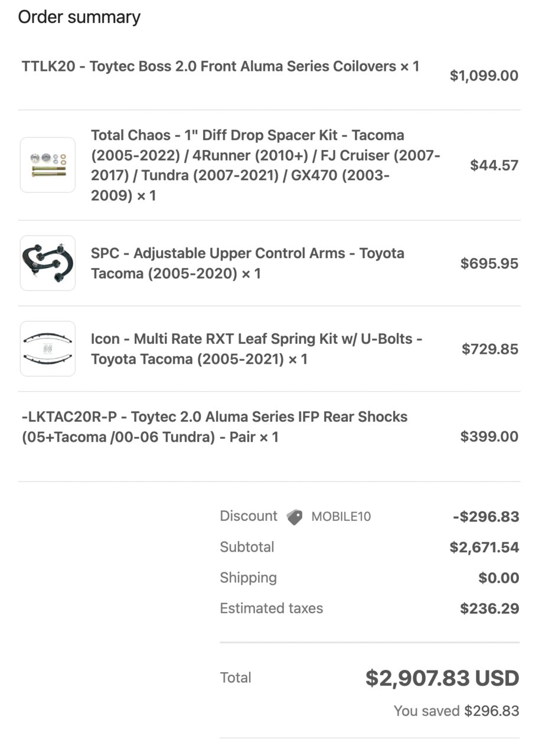The height and width of the screenshot is (756, 545).
Task: Select the $695.95 control arms price
Action: (489, 263)
